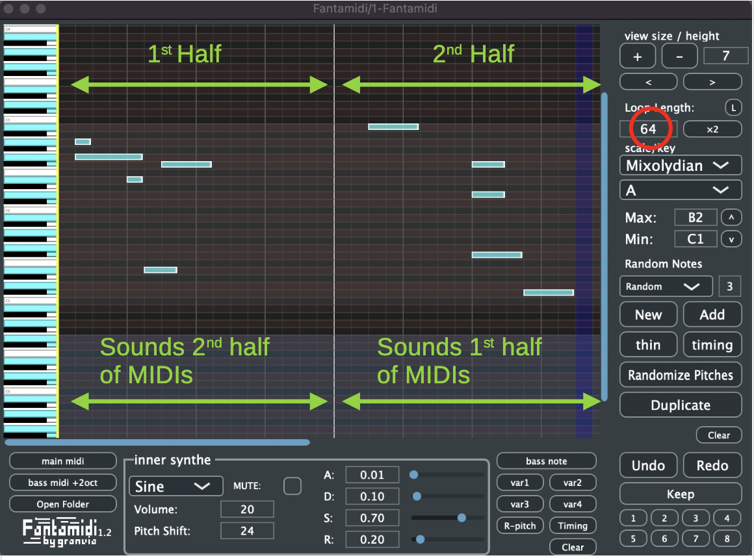Click the main midi button
Image resolution: width=754 pixels, height=560 pixels.
point(62,461)
